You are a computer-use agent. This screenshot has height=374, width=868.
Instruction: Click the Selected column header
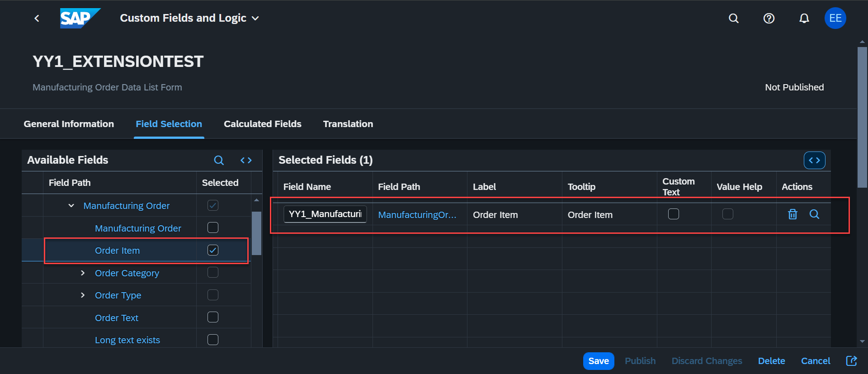click(220, 183)
